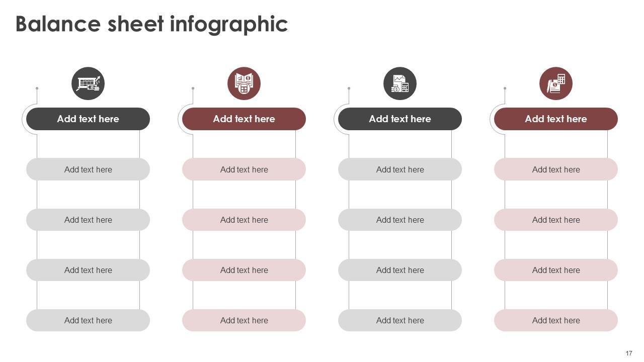Select second gray text box in first column

88,220
